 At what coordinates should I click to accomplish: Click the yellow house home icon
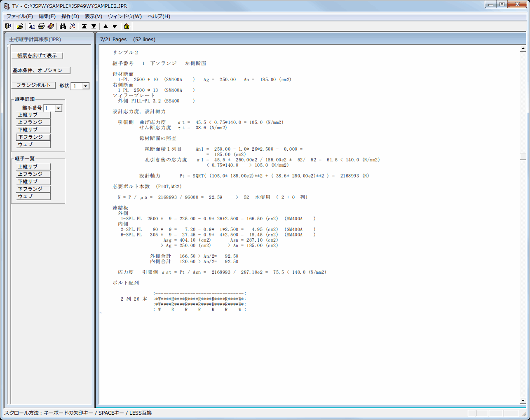click(x=127, y=26)
